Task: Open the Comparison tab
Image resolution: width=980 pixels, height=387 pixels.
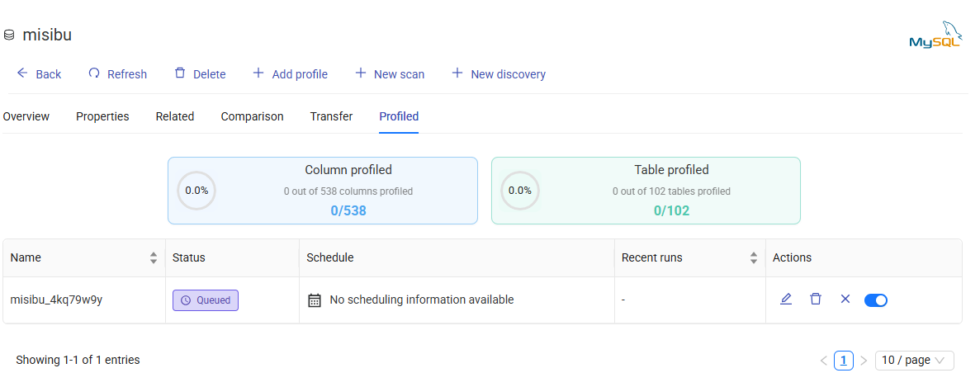Action: [x=252, y=116]
